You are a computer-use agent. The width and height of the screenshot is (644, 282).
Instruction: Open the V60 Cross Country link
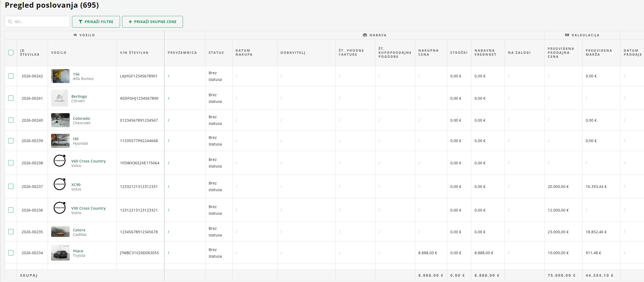click(88, 161)
